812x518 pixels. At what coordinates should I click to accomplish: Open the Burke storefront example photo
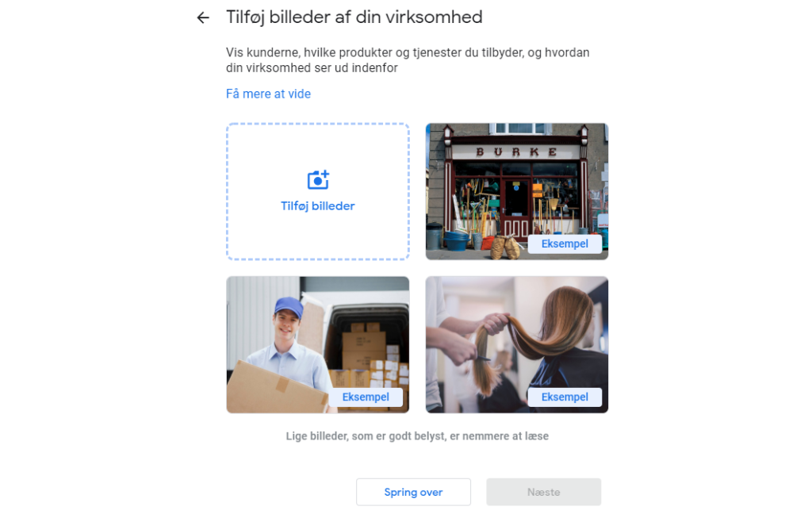517,191
